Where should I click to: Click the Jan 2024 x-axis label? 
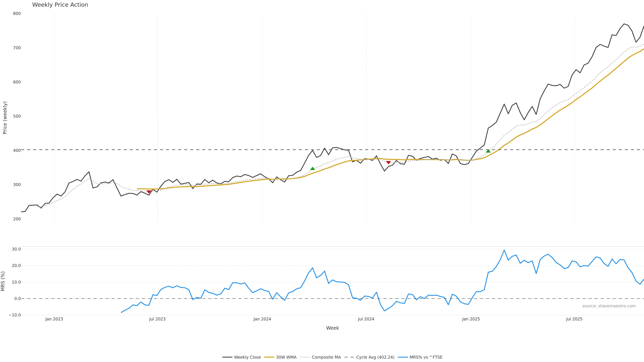pyautogui.click(x=262, y=319)
